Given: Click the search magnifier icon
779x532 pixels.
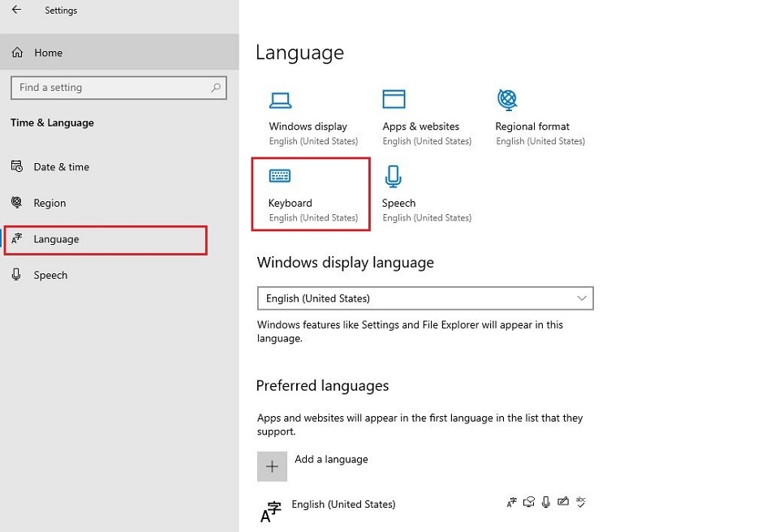Looking at the screenshot, I should [216, 88].
